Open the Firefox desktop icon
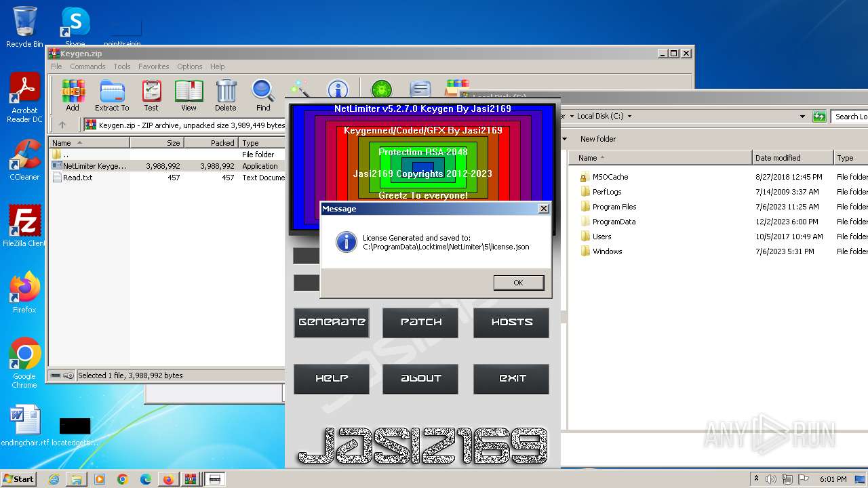 (24, 293)
